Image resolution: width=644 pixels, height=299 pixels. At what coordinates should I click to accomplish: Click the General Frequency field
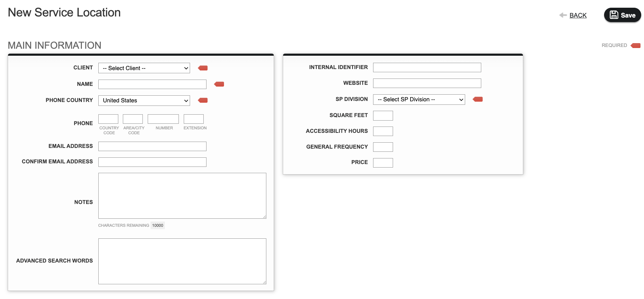point(383,147)
